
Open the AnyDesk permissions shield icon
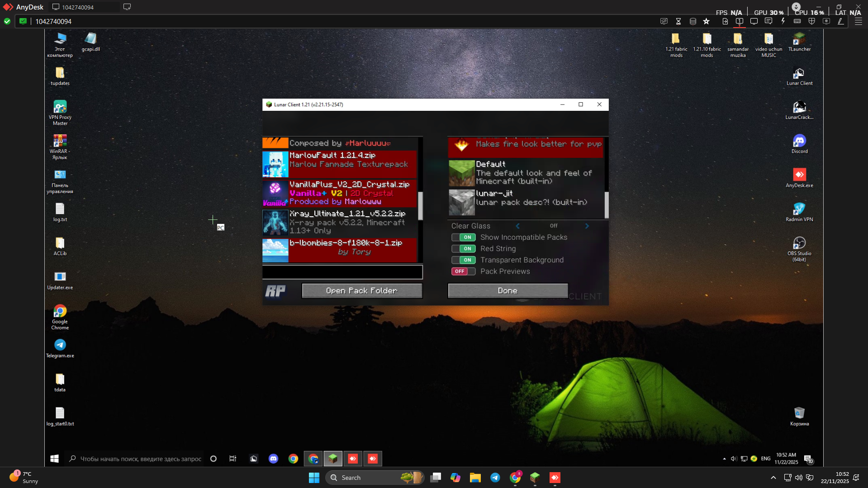(812, 21)
